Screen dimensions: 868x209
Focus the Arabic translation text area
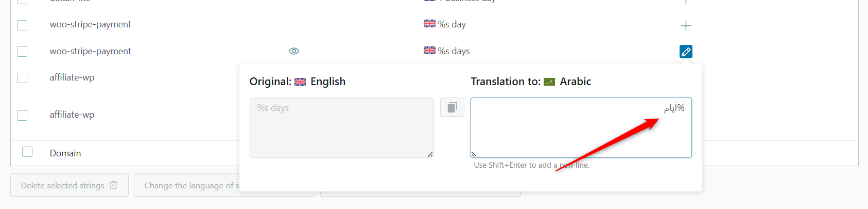[x=581, y=127]
